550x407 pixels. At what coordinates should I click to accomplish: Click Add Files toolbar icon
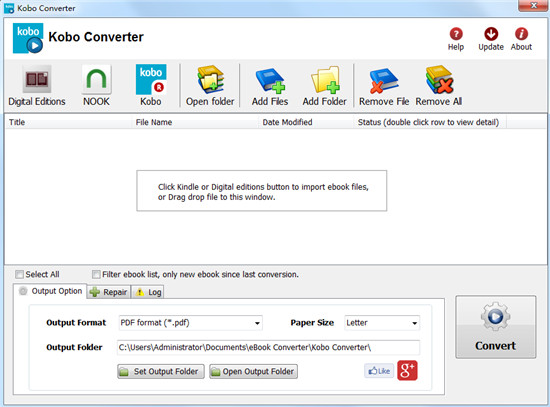pos(270,86)
